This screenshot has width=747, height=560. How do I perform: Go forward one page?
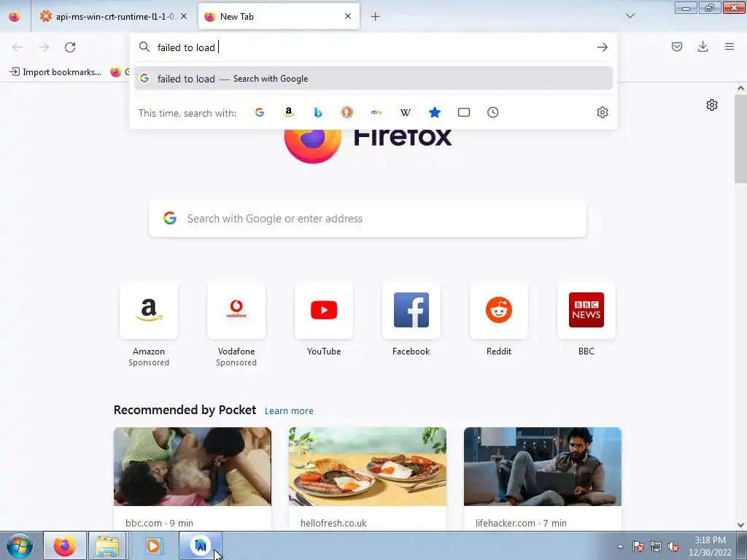coord(44,47)
